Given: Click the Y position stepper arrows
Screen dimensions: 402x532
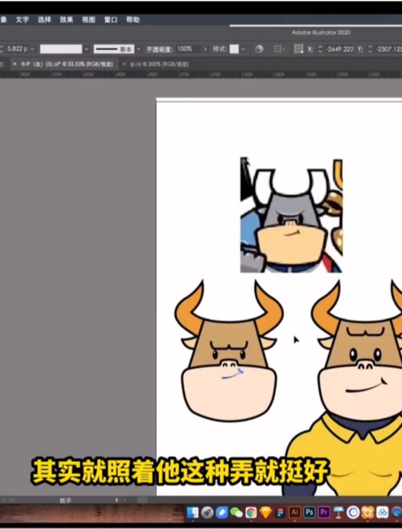Looking at the screenshot, I should click(370, 50).
